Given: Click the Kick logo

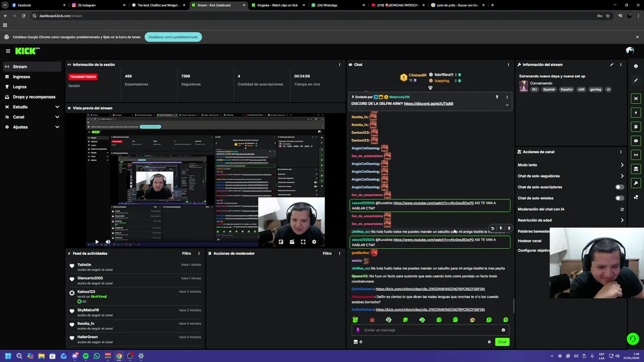Looking at the screenshot, I should pos(27,51).
